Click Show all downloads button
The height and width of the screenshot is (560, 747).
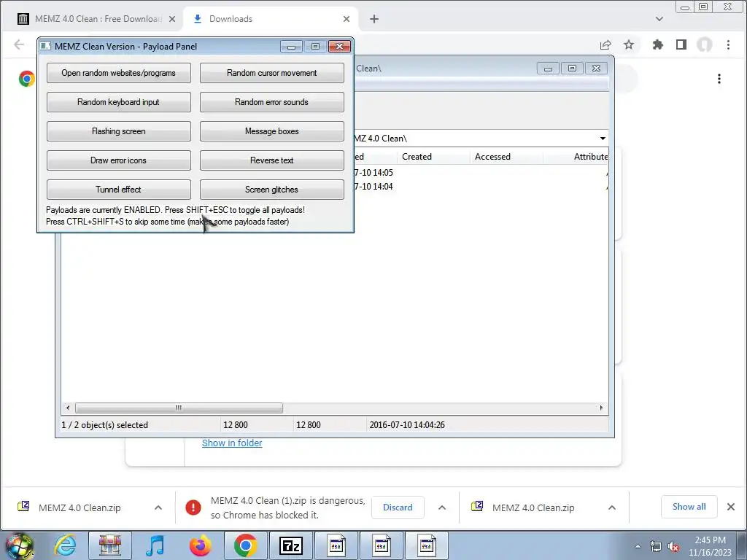(x=689, y=507)
